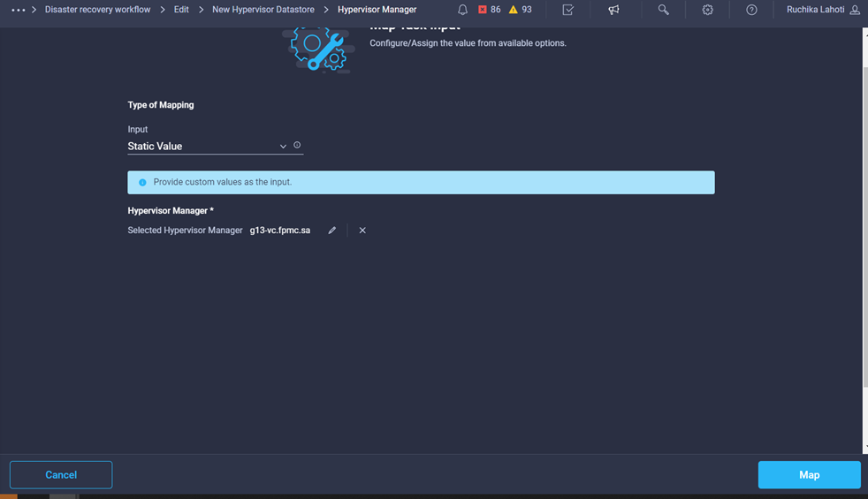Viewport: 868px width, 499px height.
Task: Open the Ruchika Lahoti user menu
Action: (823, 10)
